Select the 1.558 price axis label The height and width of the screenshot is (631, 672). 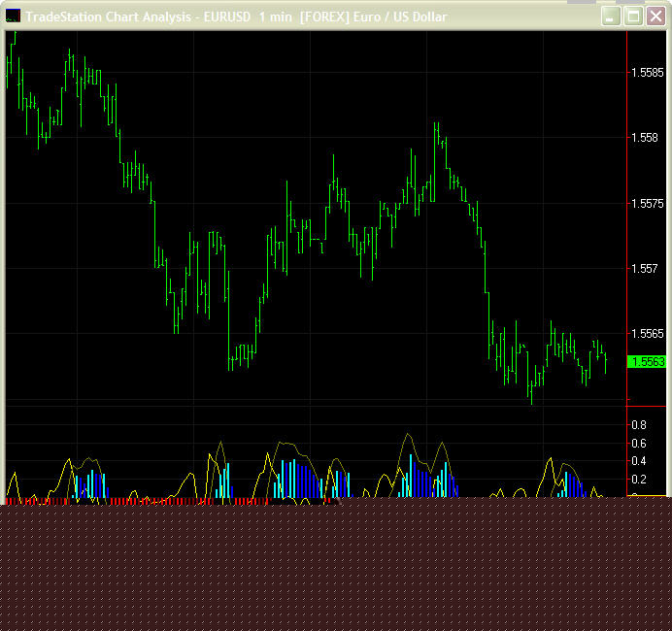tap(645, 138)
